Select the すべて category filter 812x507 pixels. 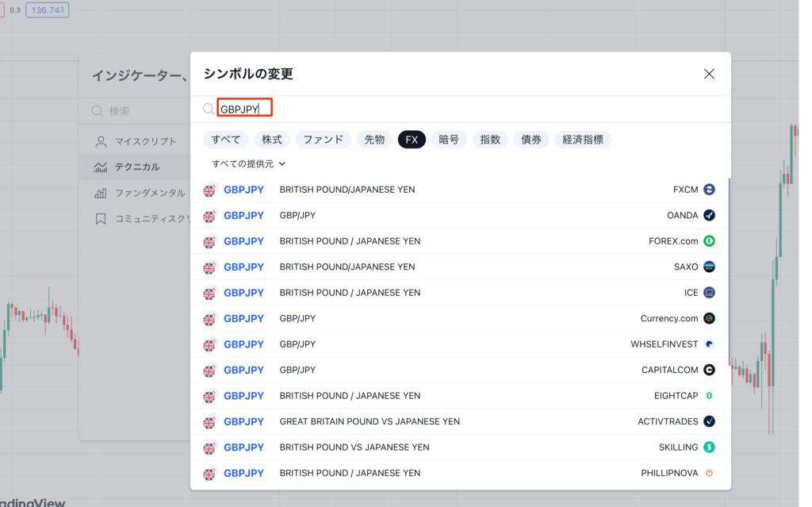(226, 140)
